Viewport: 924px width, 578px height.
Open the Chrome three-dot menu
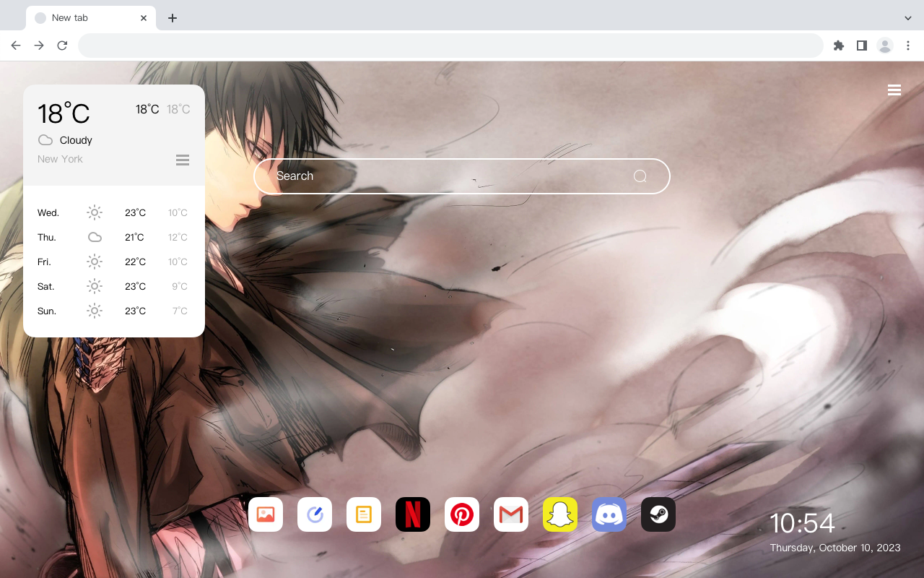[x=908, y=46]
